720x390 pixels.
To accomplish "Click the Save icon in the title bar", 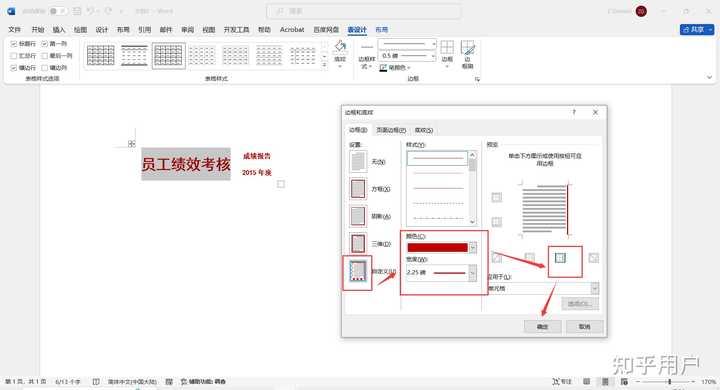I will click(x=77, y=11).
